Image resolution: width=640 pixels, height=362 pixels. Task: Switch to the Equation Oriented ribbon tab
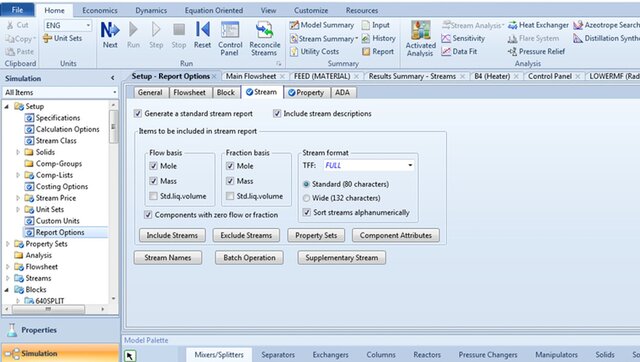coord(213,10)
